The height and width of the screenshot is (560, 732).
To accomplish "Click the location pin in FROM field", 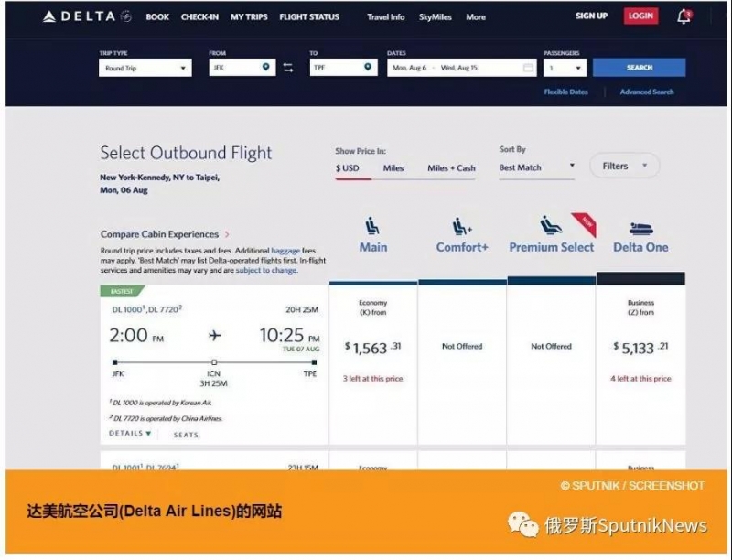I will 266,67.
